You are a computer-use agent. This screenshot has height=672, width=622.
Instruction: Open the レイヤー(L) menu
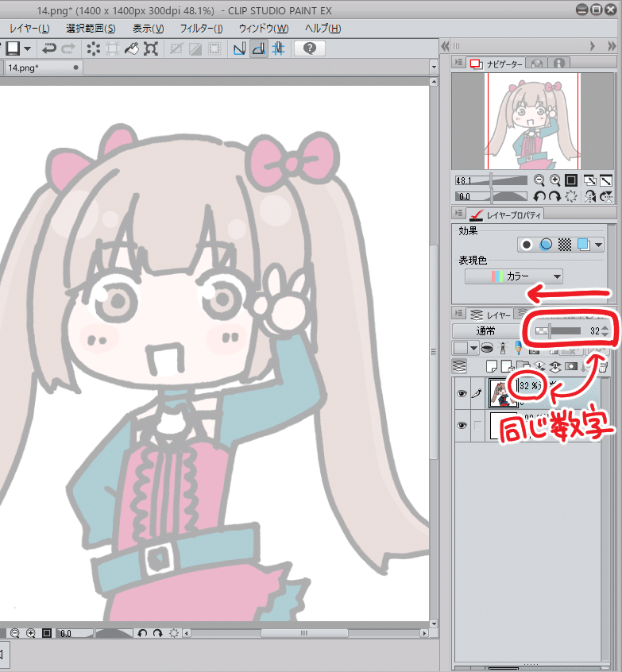point(29,29)
